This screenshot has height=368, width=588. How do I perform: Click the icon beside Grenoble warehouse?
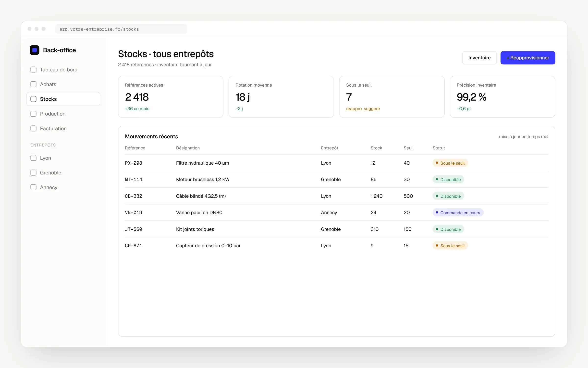pos(34,173)
